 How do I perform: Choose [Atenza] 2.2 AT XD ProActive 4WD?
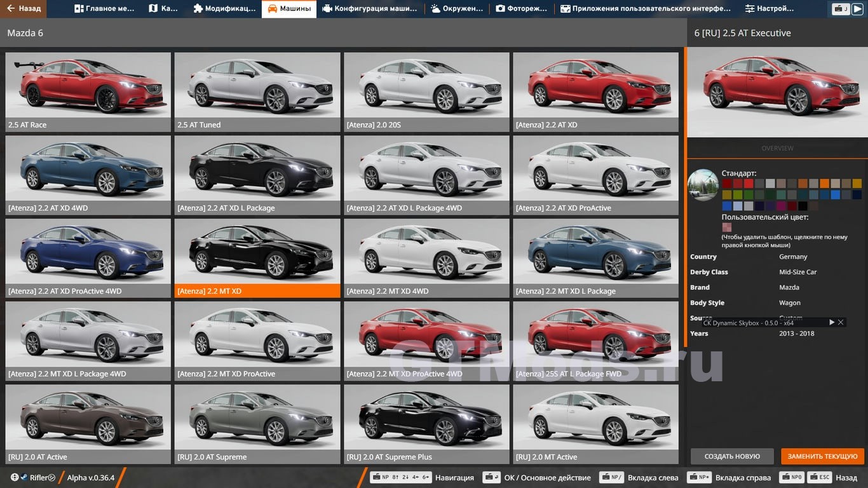(x=88, y=258)
